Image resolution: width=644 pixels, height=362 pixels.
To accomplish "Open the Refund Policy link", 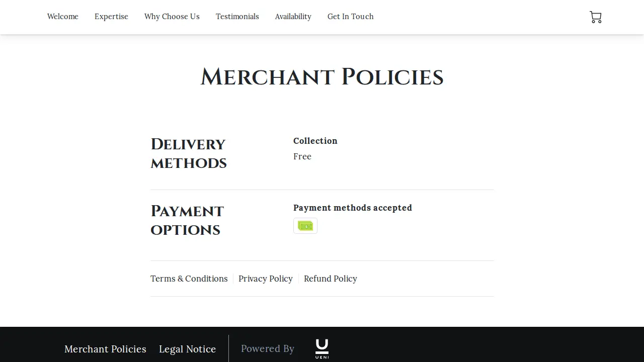I will 331,279.
